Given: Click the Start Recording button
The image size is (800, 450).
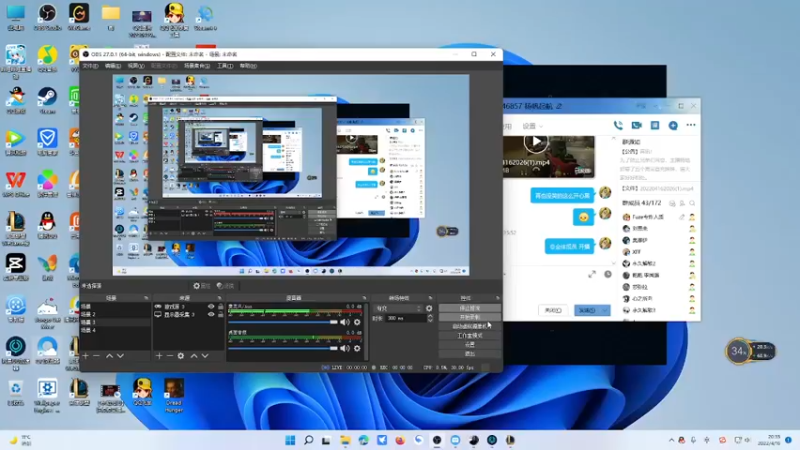Looking at the screenshot, I should point(469,317).
